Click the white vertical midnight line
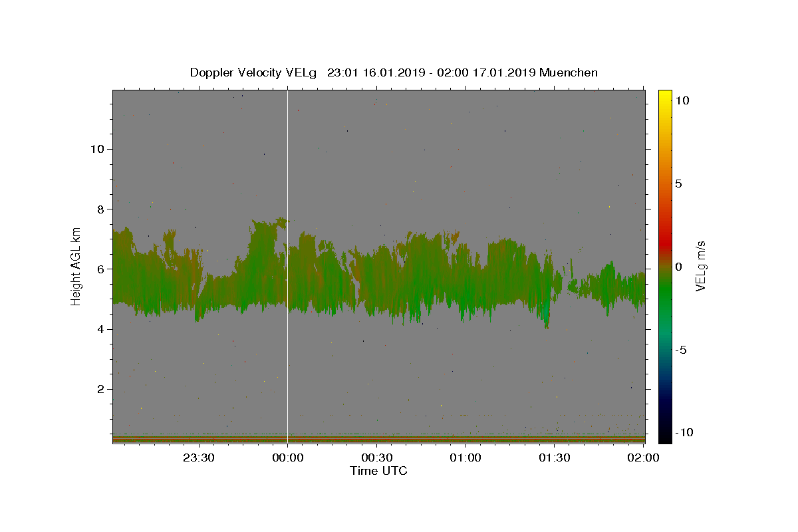The image size is (798, 532). pyautogui.click(x=287, y=266)
